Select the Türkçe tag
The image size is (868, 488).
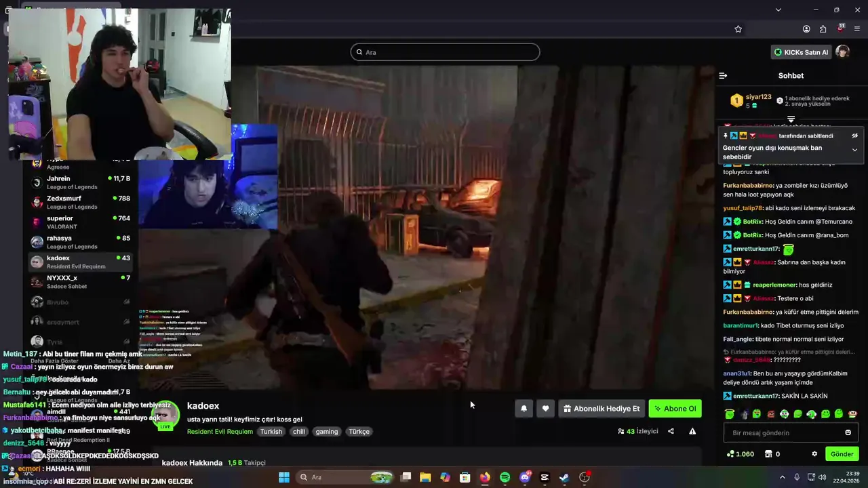click(359, 432)
